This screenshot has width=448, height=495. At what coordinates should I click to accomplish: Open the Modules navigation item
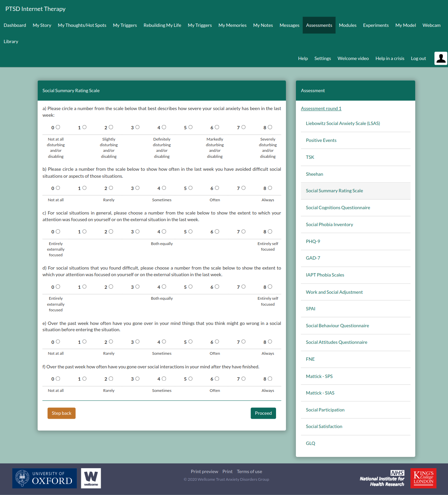pos(348,25)
